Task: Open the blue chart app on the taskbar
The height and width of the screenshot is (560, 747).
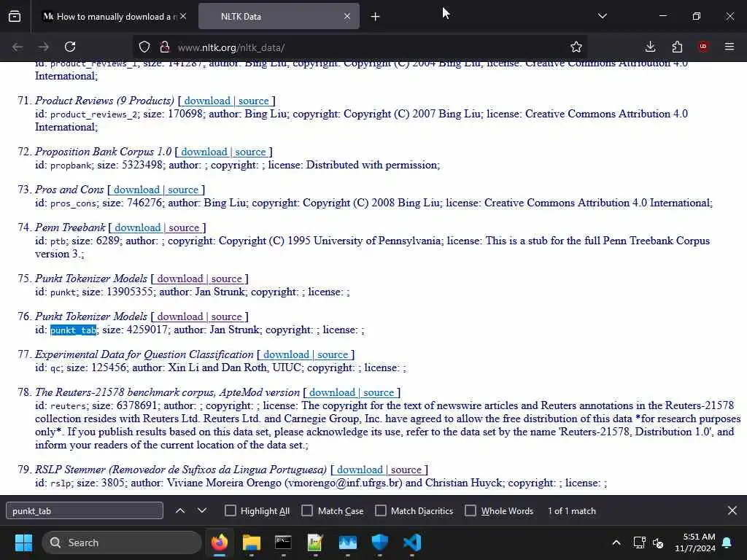Action: (x=348, y=542)
